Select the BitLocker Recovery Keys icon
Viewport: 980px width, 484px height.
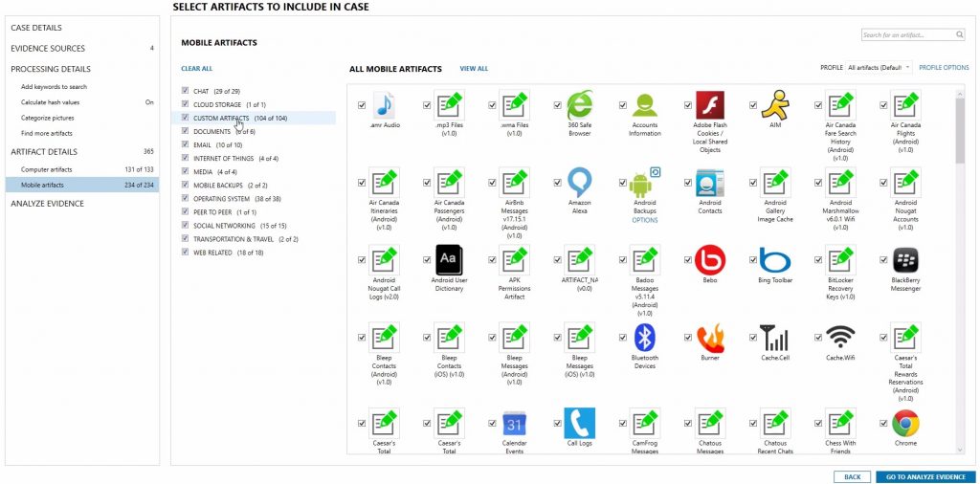(840, 260)
